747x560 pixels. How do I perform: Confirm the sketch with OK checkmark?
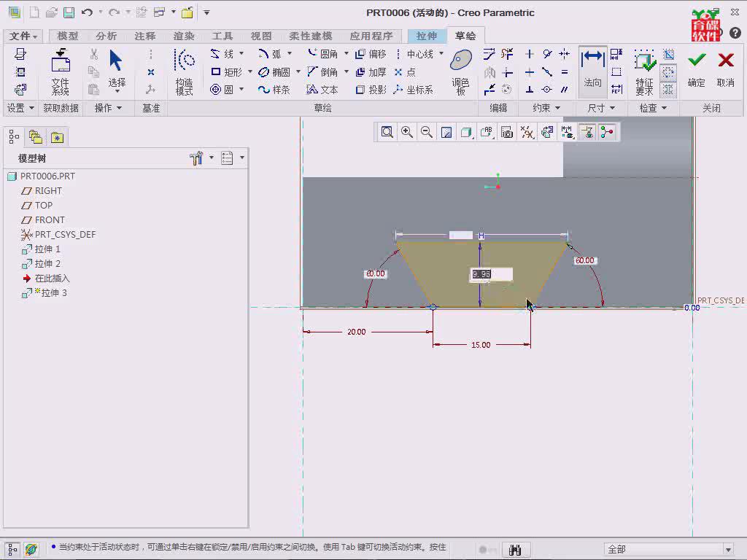697,69
